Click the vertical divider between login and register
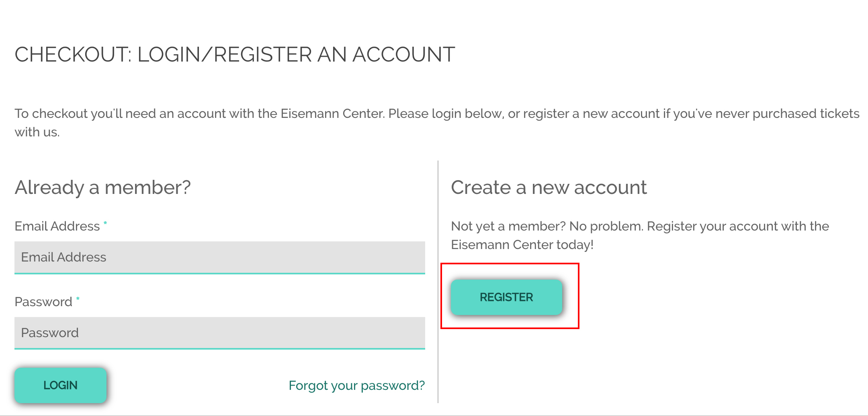This screenshot has width=868, height=416. point(438,282)
